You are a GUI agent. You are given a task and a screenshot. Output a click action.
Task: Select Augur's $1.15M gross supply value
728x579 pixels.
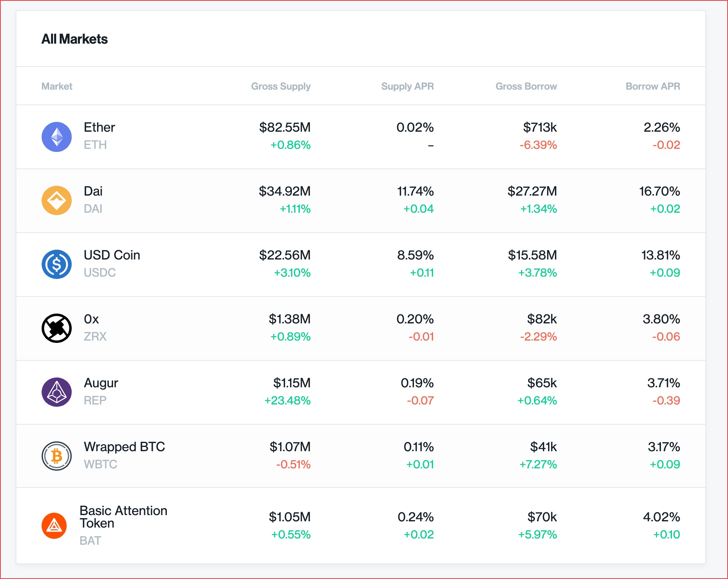pos(292,383)
